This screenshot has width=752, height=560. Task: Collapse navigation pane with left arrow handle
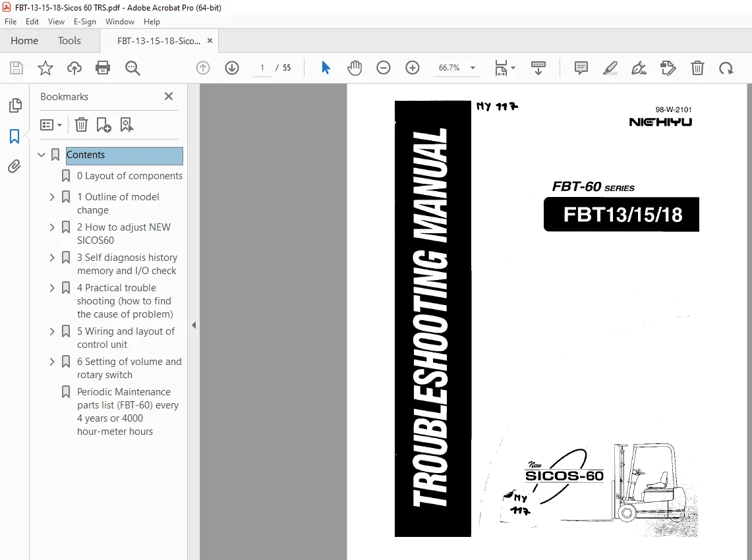coord(194,325)
